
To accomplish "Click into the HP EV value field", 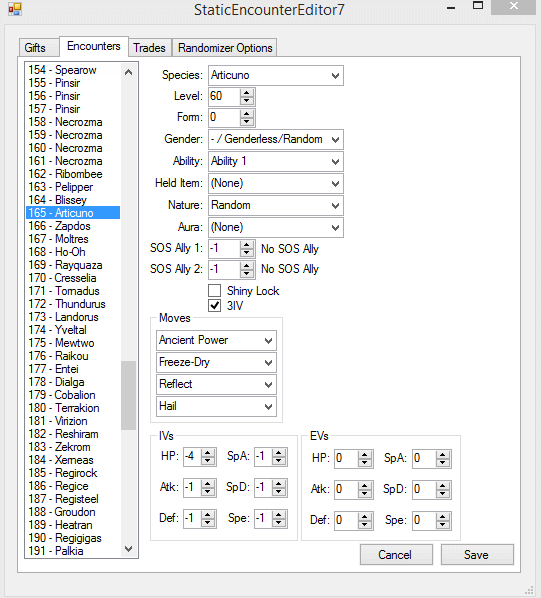I will tap(347, 458).
